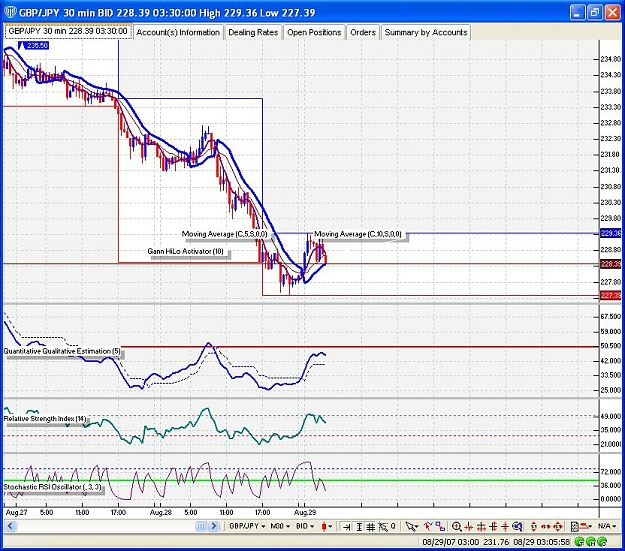Click the last green connection status icon

[602, 542]
